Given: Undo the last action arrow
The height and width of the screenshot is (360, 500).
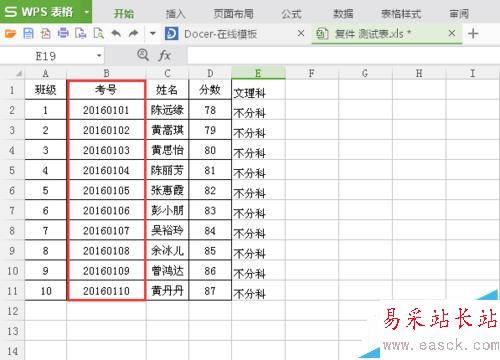Looking at the screenshot, I should [116, 33].
